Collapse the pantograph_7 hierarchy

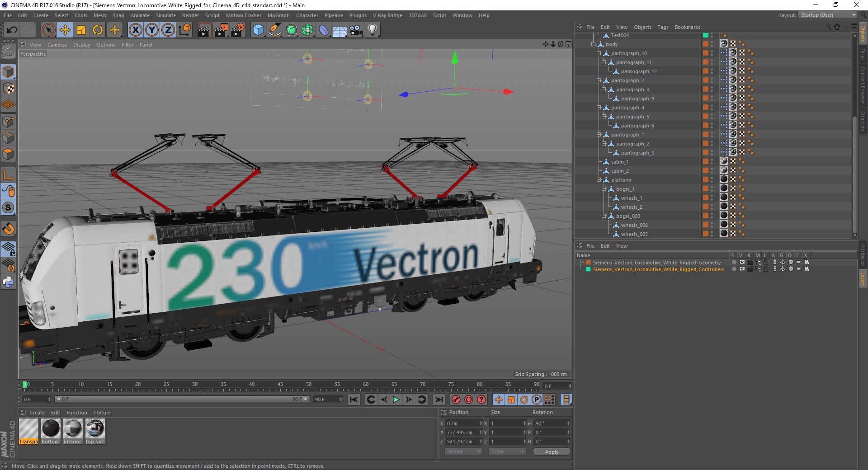[599, 80]
